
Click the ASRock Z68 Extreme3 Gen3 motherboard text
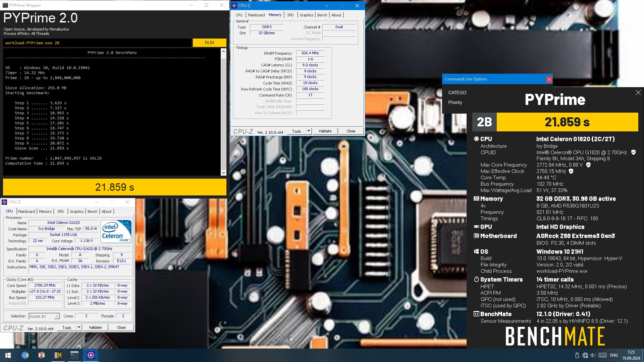pos(575,236)
